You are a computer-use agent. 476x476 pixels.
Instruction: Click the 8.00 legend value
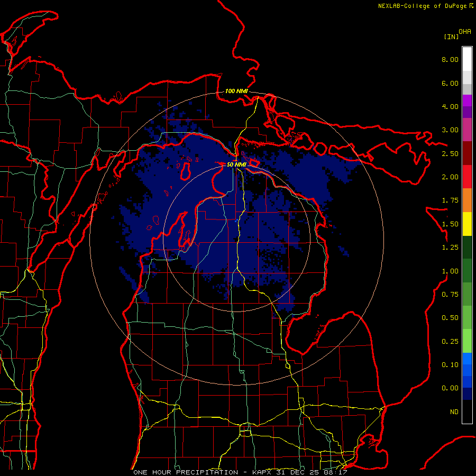coord(450,59)
